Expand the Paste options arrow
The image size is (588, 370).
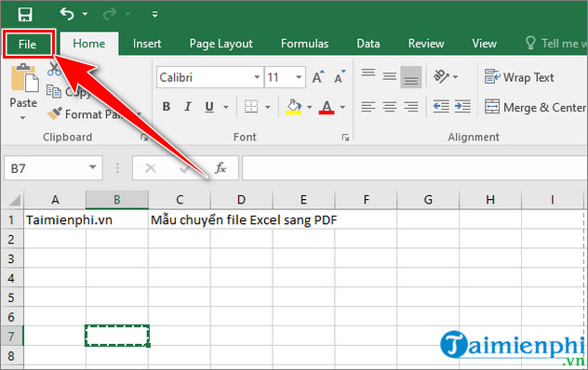(x=23, y=118)
